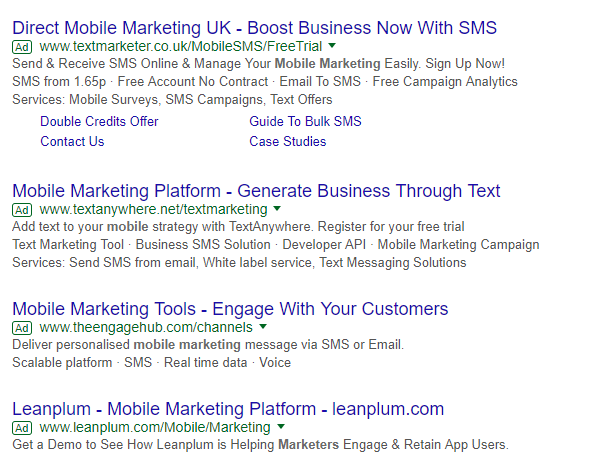601x467 pixels.
Task: Open the Contact Us sitelink
Action: coord(72,141)
